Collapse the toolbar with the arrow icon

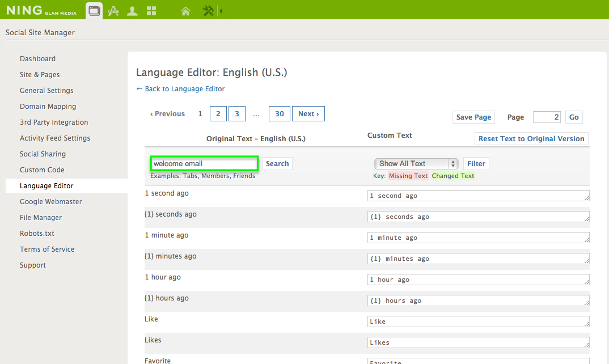click(221, 10)
